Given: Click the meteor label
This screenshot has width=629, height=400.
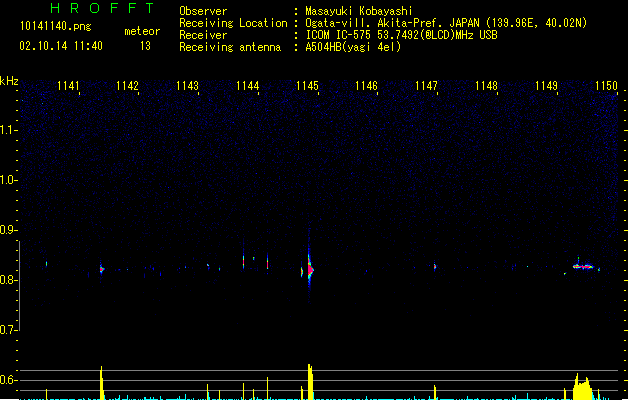Looking at the screenshot, I should (142, 31).
